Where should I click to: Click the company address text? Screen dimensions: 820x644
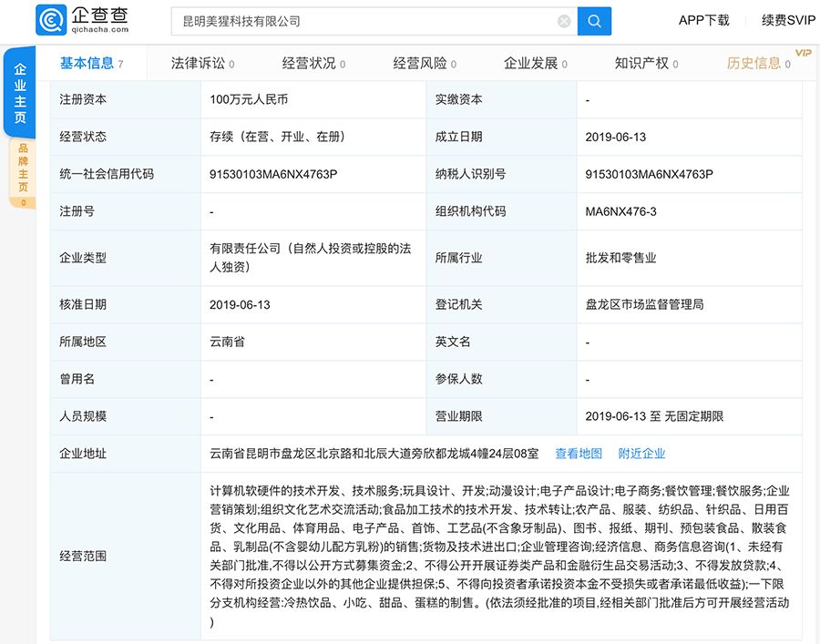pyautogui.click(x=374, y=454)
